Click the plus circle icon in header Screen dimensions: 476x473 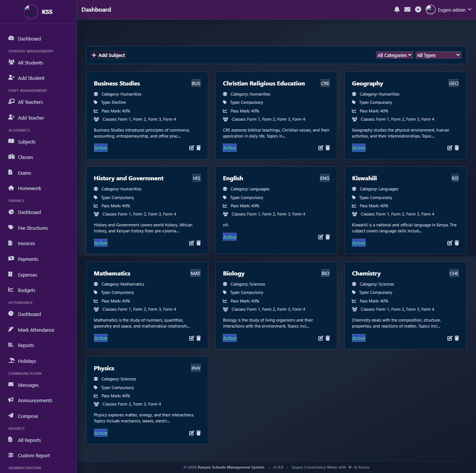point(418,9)
